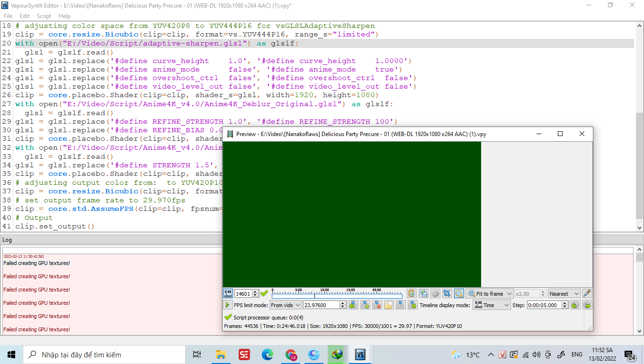The height and width of the screenshot is (364, 644).
Task: Click the remove bookmark icon with minus
Action: click(x=377, y=305)
